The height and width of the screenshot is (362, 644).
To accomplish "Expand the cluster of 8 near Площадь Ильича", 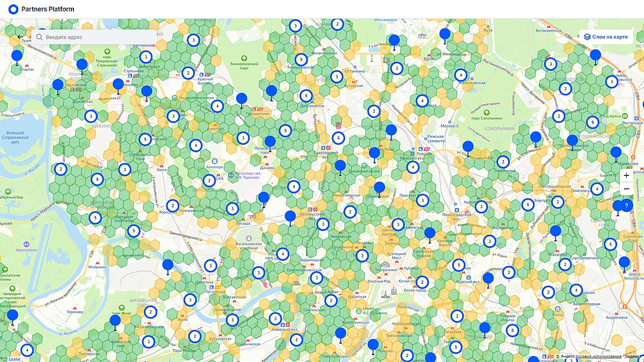I will 513,330.
